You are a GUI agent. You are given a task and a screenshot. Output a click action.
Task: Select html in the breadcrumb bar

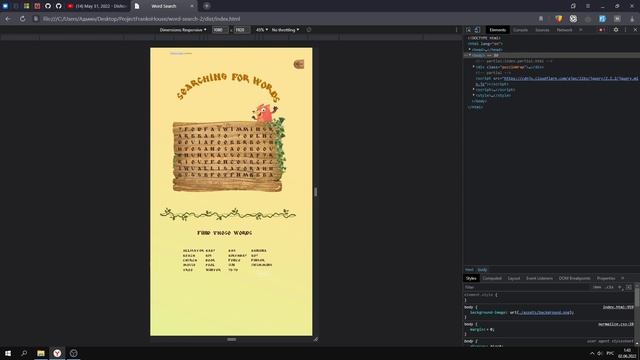pos(469,270)
